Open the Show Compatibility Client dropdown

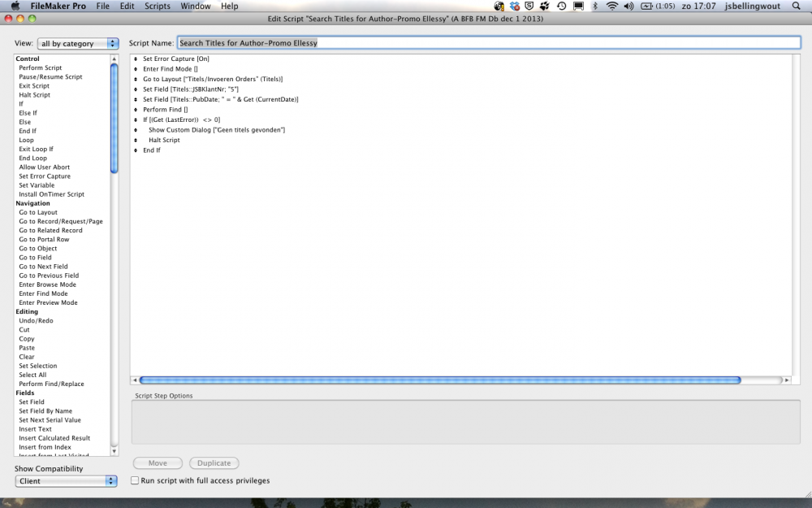tap(67, 481)
